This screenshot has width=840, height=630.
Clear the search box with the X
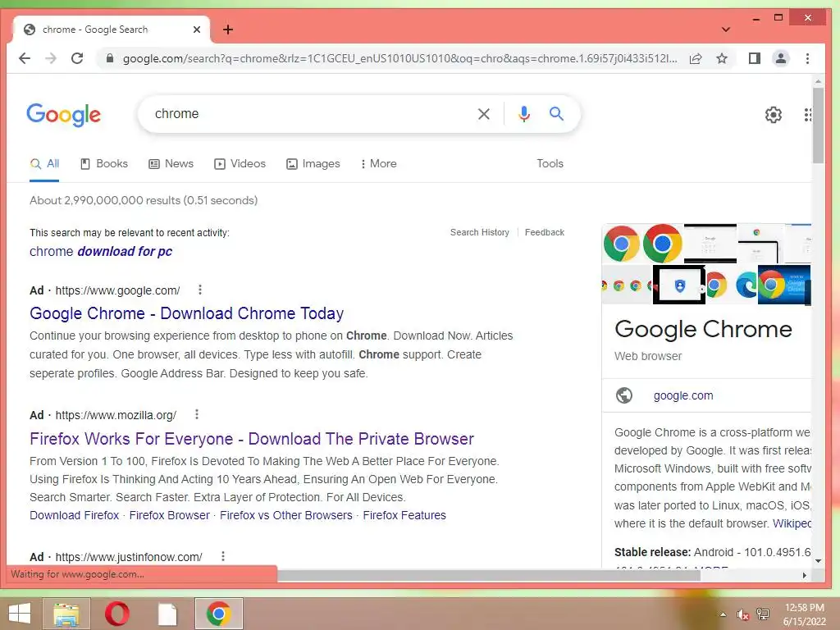click(x=484, y=113)
